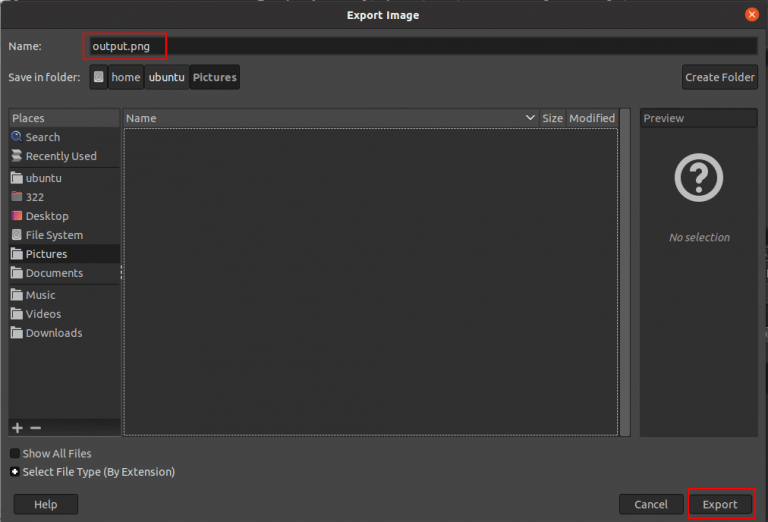This screenshot has width=768, height=522.
Task: Click the Desktop icon in Places
Action: pyautogui.click(x=17, y=215)
